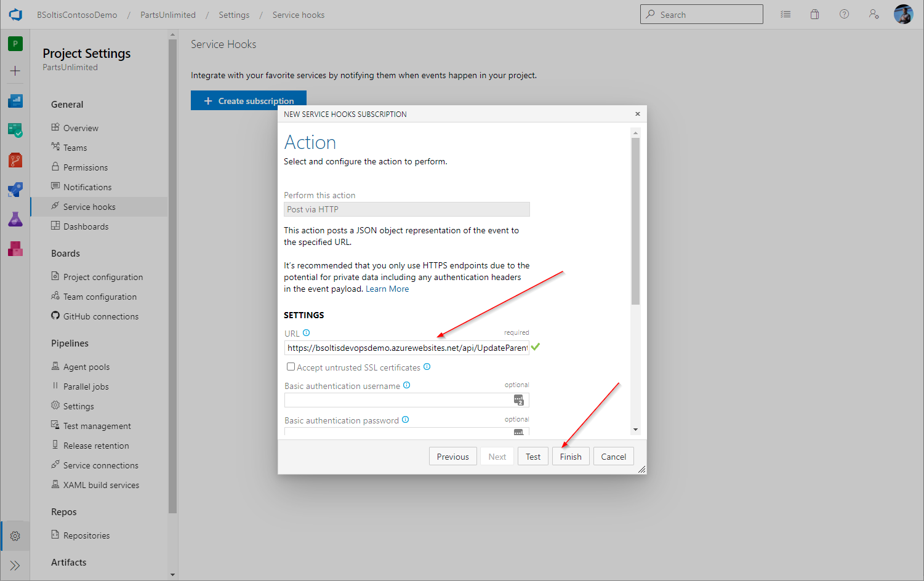Screen dimensions: 924x581
Task: Expand the left navigation with double chevron
Action: 15,566
